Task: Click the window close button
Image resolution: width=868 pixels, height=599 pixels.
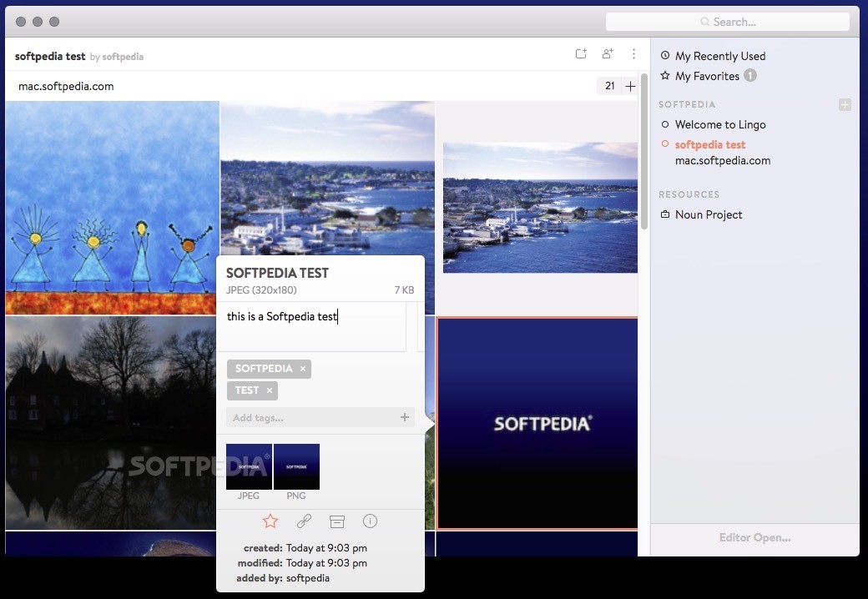Action: (x=21, y=22)
